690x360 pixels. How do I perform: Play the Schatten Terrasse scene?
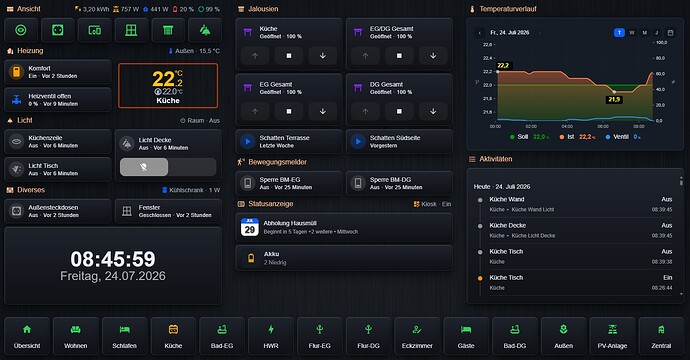pyautogui.click(x=248, y=141)
